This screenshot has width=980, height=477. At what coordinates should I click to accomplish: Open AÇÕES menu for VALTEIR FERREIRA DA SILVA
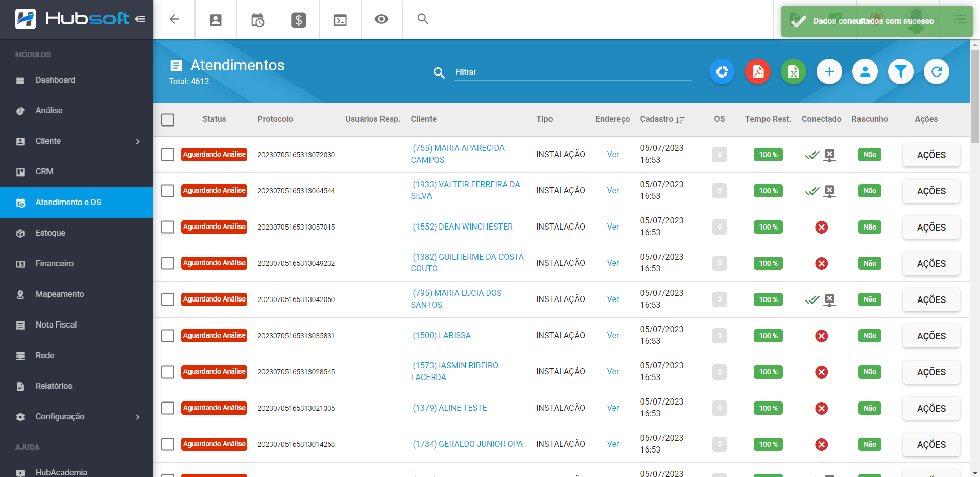pyautogui.click(x=931, y=191)
